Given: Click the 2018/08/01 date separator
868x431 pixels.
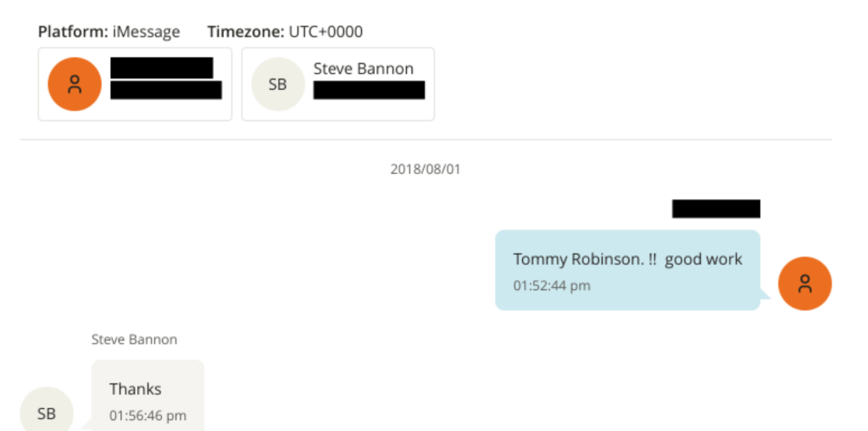Looking at the screenshot, I should (x=426, y=169).
